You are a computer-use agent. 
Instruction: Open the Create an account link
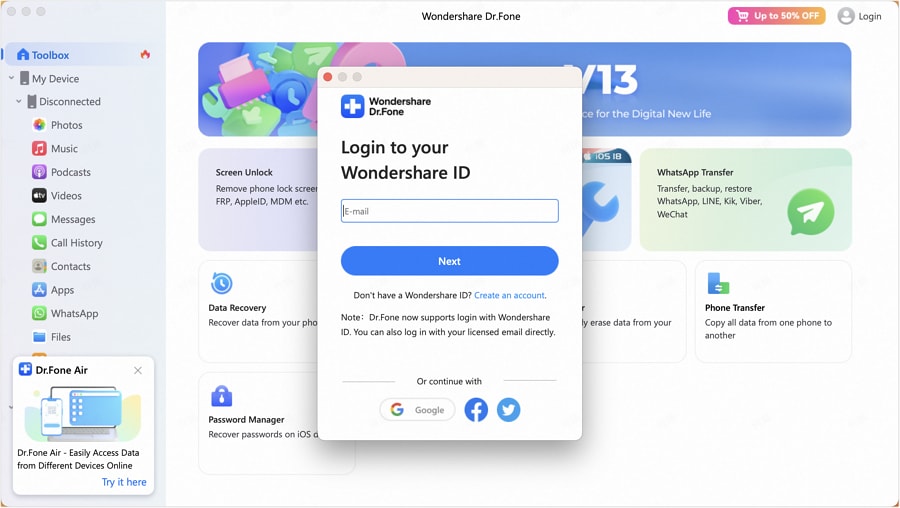click(x=509, y=295)
